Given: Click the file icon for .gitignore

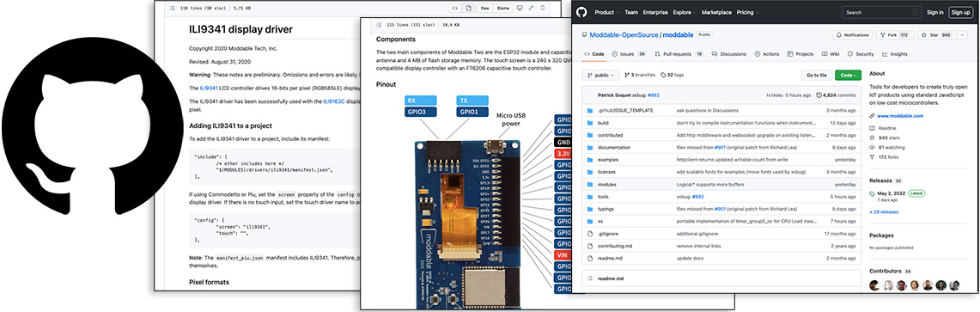Looking at the screenshot, I should [590, 234].
